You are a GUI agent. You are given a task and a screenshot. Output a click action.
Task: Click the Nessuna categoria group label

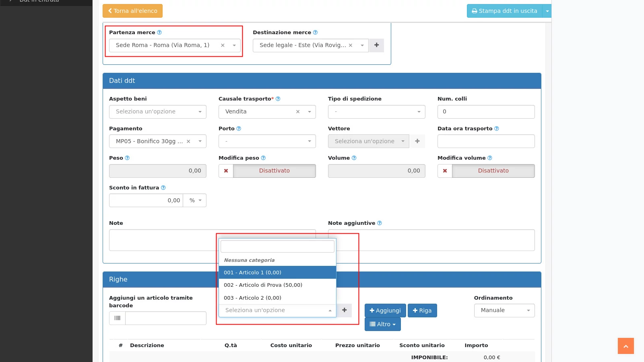249,260
